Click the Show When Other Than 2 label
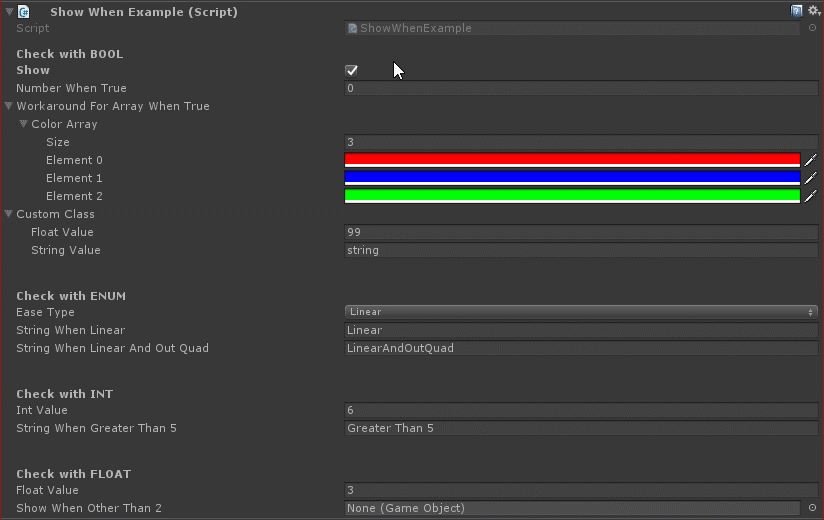 click(x=89, y=508)
